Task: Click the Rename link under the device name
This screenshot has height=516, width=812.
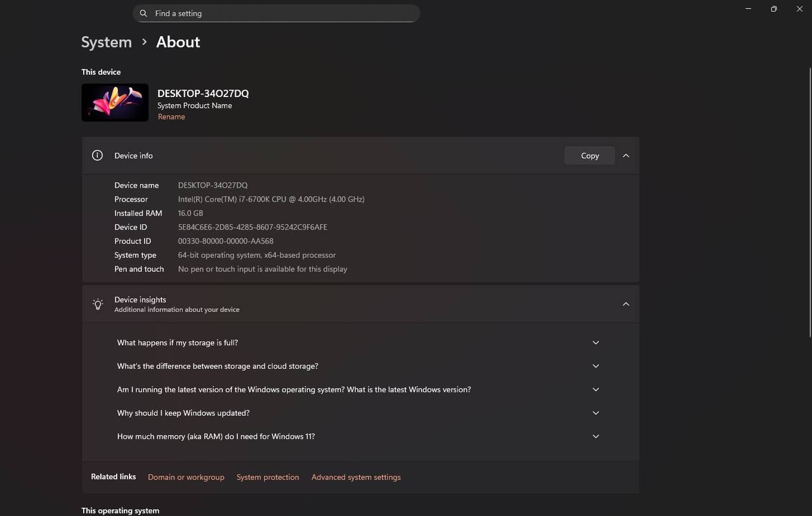Action: pos(171,117)
